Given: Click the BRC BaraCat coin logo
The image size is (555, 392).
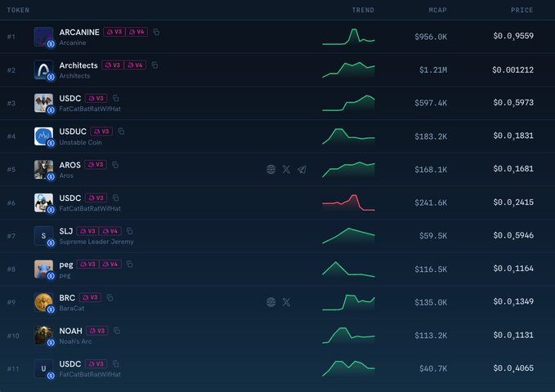Looking at the screenshot, I should (x=43, y=302).
